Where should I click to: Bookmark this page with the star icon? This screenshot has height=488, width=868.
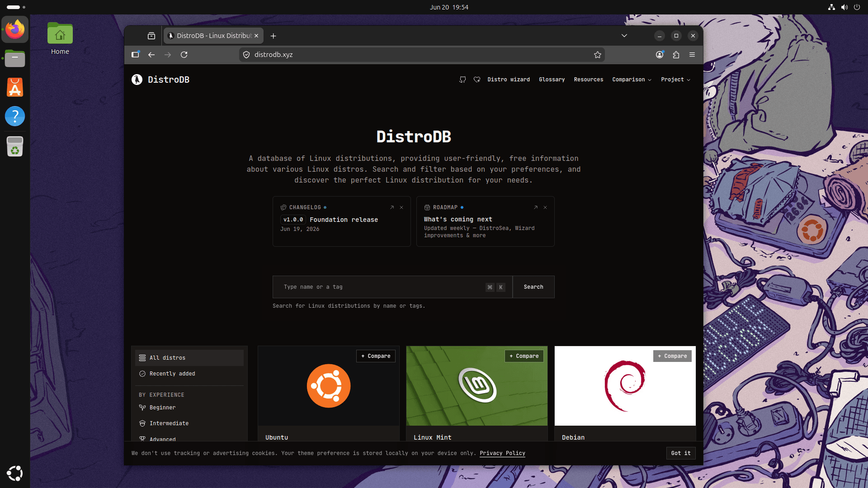point(598,55)
